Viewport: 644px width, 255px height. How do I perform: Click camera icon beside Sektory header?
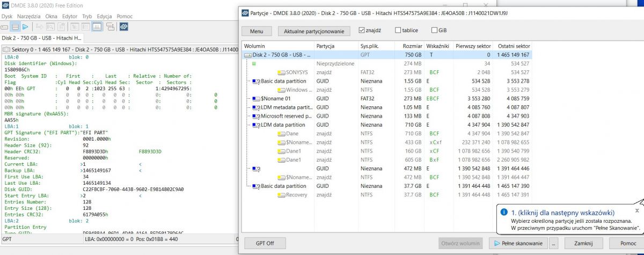click(6, 49)
